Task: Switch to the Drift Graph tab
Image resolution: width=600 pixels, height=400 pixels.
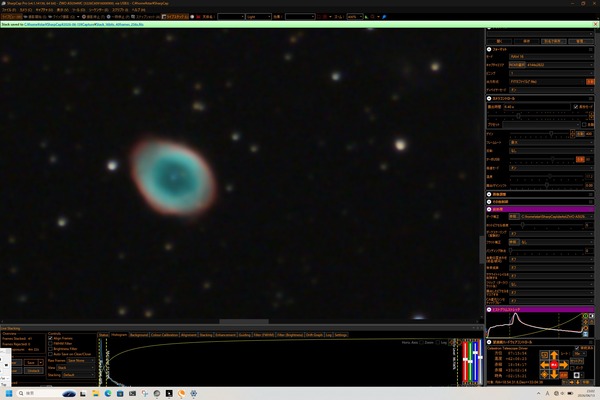Action: 314,335
